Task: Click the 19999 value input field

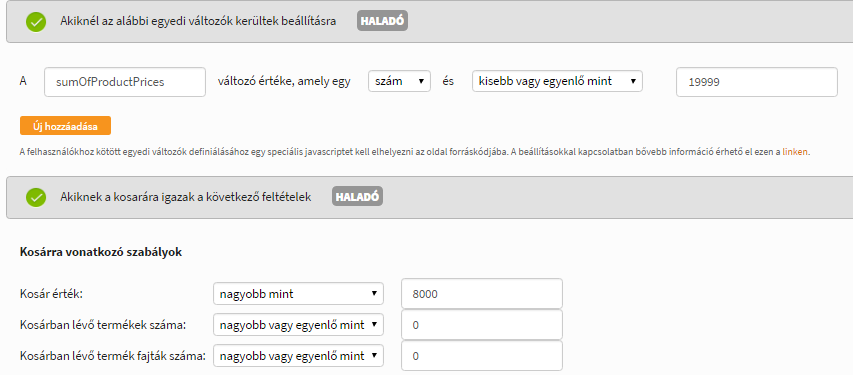Action: pyautogui.click(x=757, y=82)
